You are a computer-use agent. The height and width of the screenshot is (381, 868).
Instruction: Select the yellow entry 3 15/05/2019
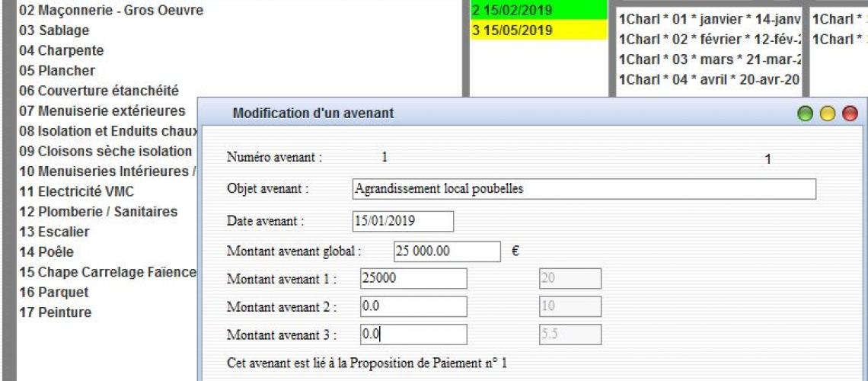coord(538,30)
